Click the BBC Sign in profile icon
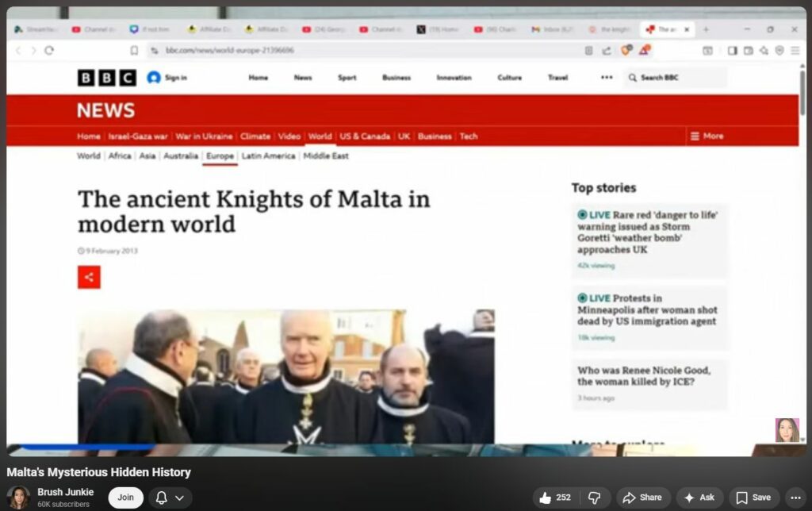This screenshot has width=812, height=511. click(154, 78)
